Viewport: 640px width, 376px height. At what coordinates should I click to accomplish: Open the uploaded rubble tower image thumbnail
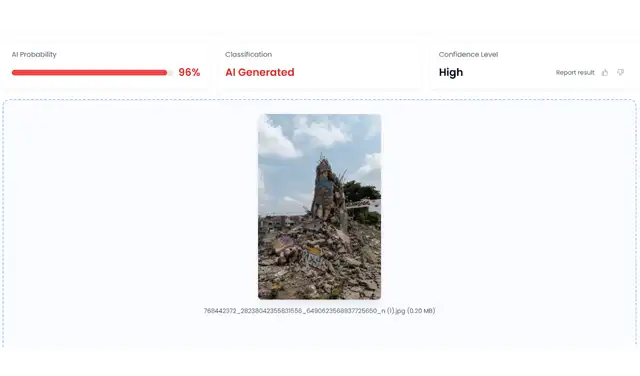tap(320, 207)
